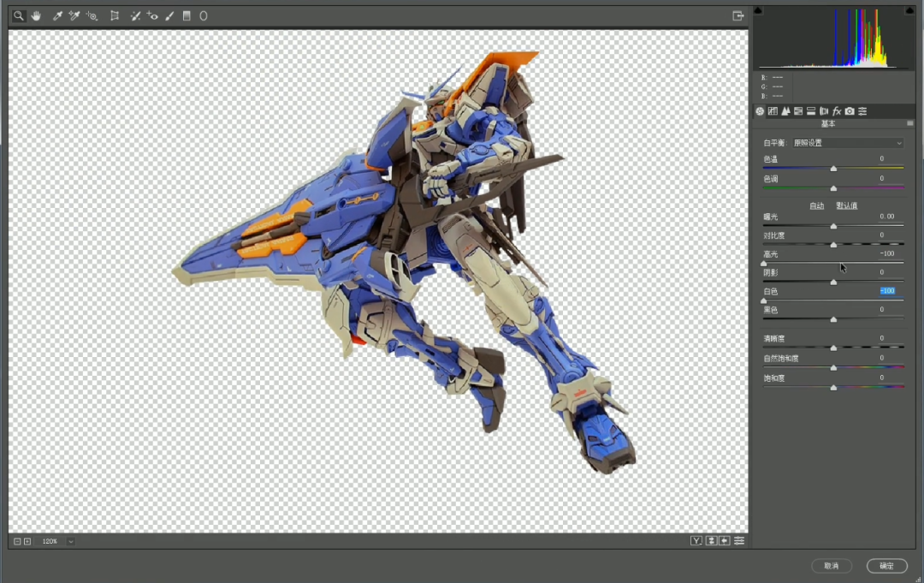Select the Adjustment Brush tool
This screenshot has width=924, height=583.
tap(169, 16)
